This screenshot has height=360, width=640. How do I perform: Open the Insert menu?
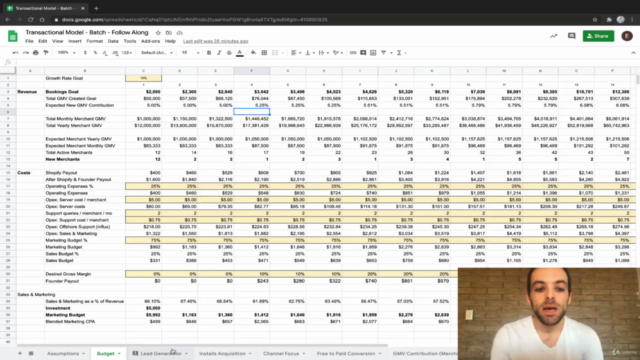pyautogui.click(x=75, y=41)
